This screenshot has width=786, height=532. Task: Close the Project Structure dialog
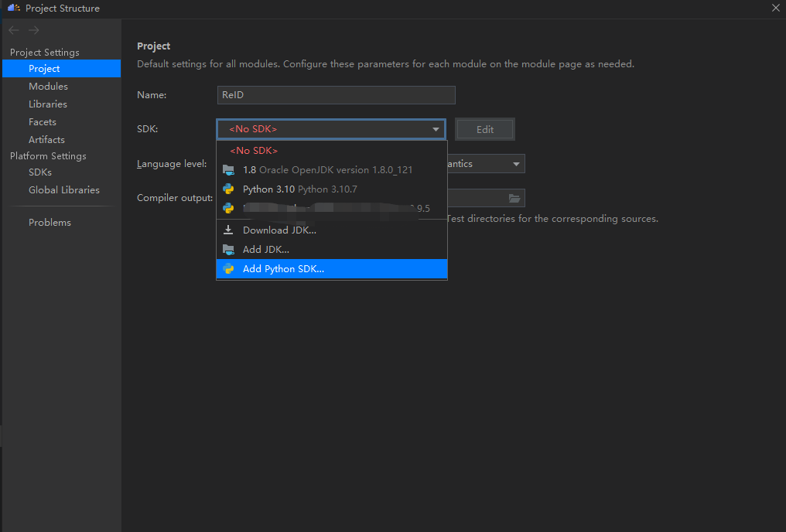tap(775, 8)
